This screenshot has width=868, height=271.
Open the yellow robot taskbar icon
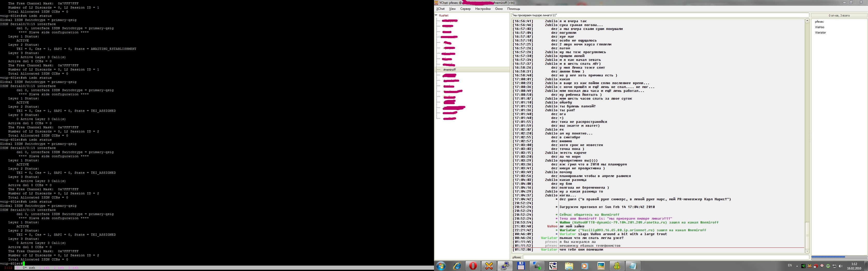pos(617,266)
